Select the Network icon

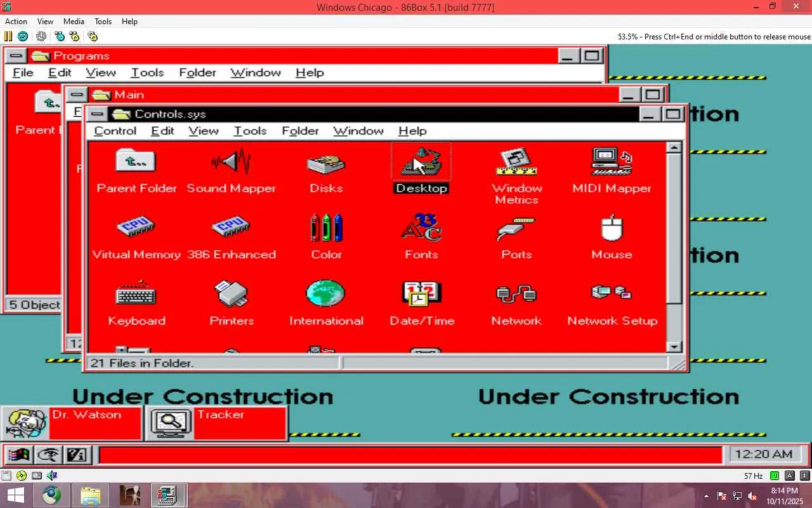point(516,294)
